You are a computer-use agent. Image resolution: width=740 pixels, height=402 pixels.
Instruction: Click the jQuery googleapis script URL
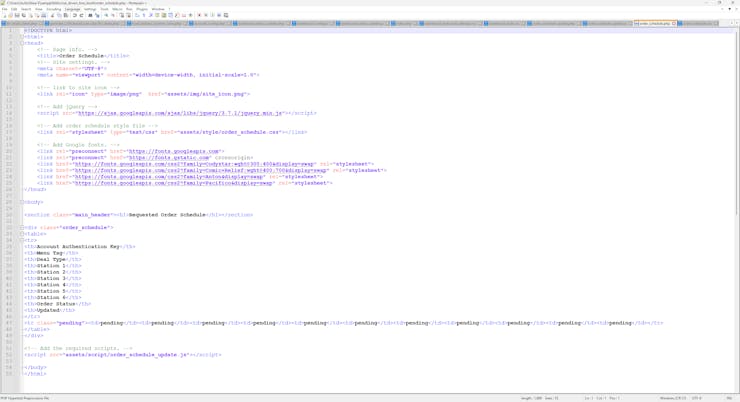pos(180,113)
